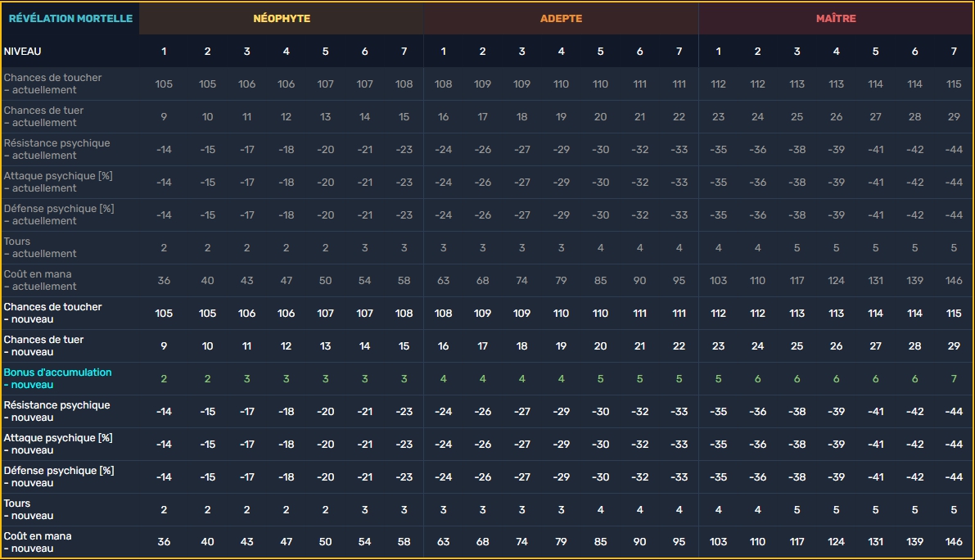Click -18 in Défense psychique nouveau row
This screenshot has width=975, height=560.
286,477
